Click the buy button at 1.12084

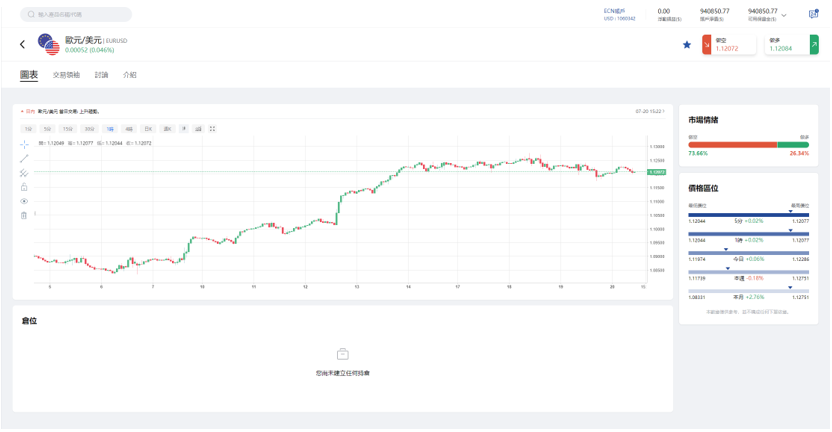click(785, 45)
